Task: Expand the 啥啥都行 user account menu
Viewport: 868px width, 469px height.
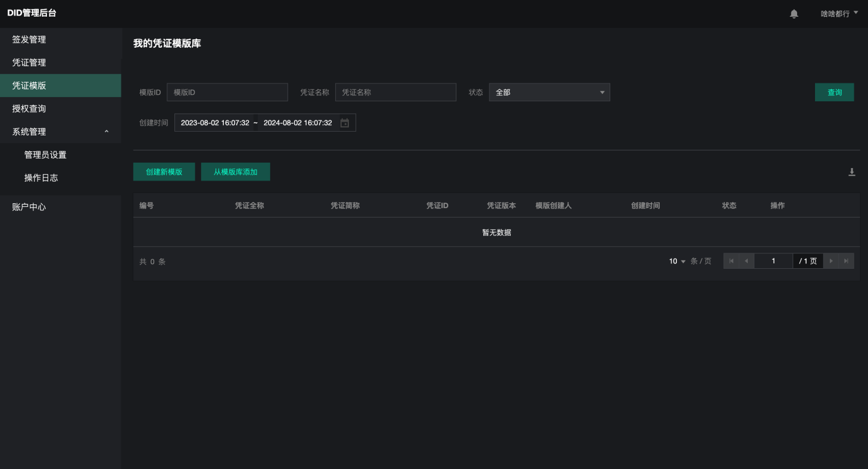Action: coord(839,14)
